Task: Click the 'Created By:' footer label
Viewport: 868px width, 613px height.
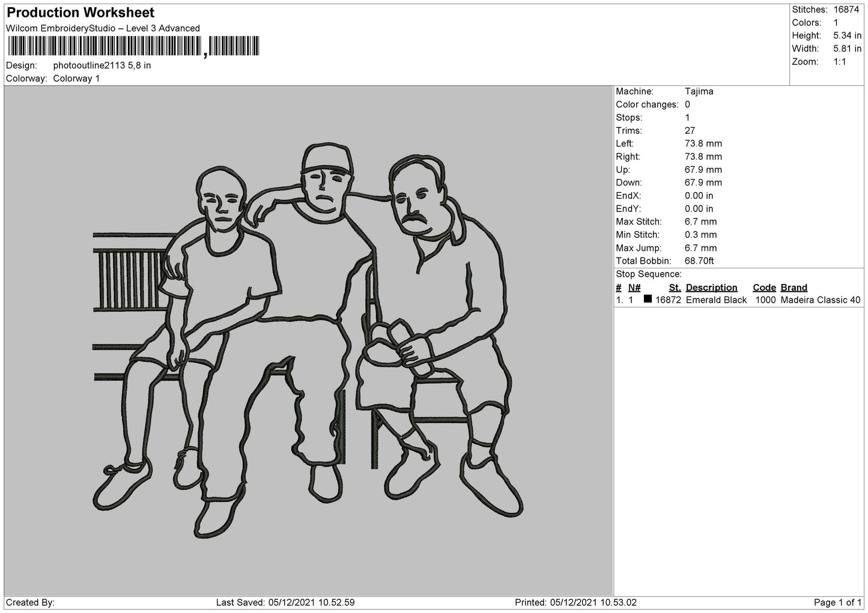Action: [30, 602]
